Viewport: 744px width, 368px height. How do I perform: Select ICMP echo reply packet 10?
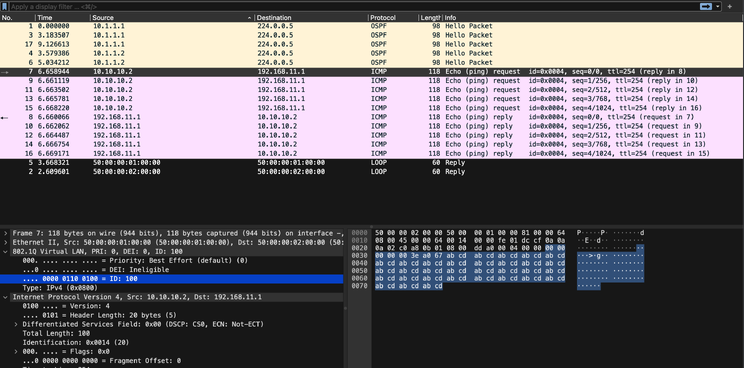[372, 126]
